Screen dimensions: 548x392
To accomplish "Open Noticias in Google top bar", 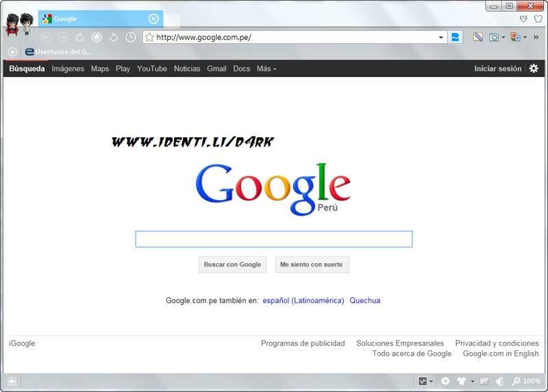I will [x=187, y=69].
